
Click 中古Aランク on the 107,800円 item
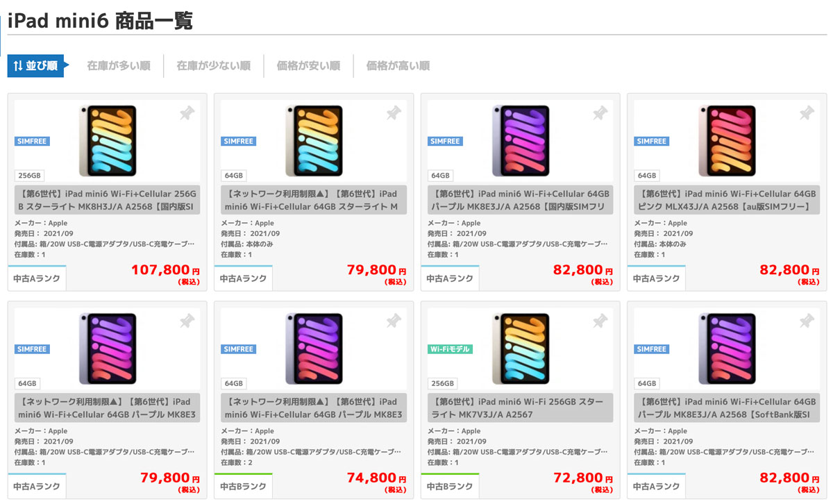pos(37,278)
